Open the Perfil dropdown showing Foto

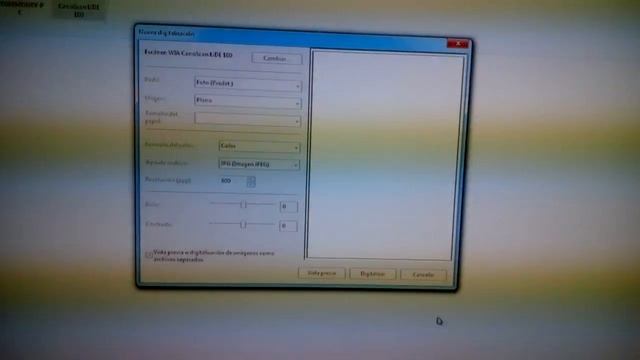coord(248,83)
